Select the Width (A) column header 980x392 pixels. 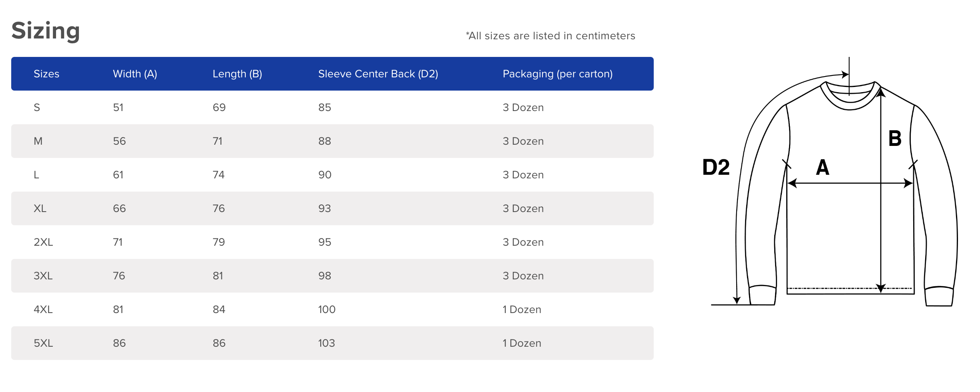135,74
